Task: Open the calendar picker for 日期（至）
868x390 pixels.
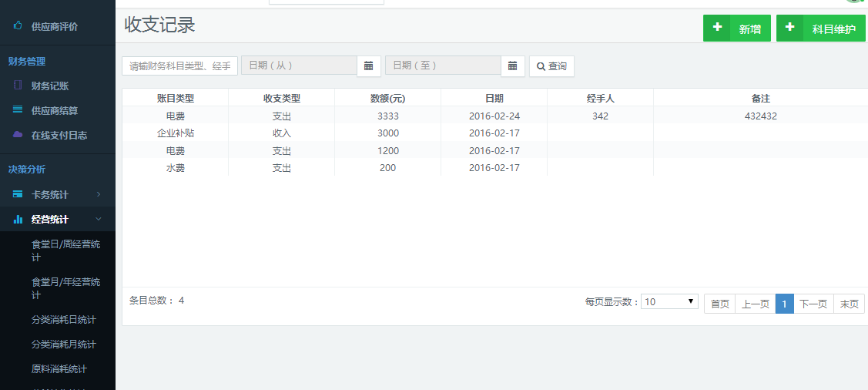Action: (512, 66)
